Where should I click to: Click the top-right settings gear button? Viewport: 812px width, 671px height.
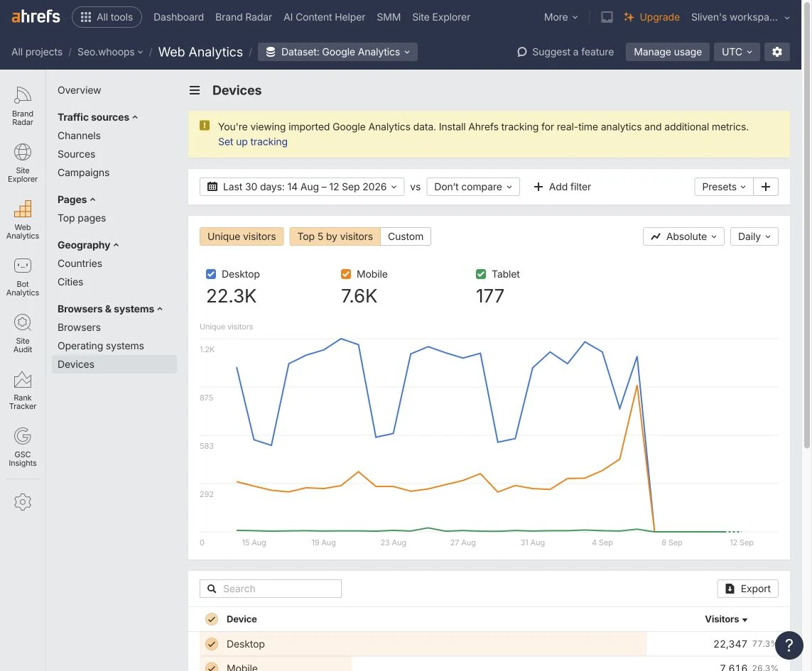click(x=776, y=52)
